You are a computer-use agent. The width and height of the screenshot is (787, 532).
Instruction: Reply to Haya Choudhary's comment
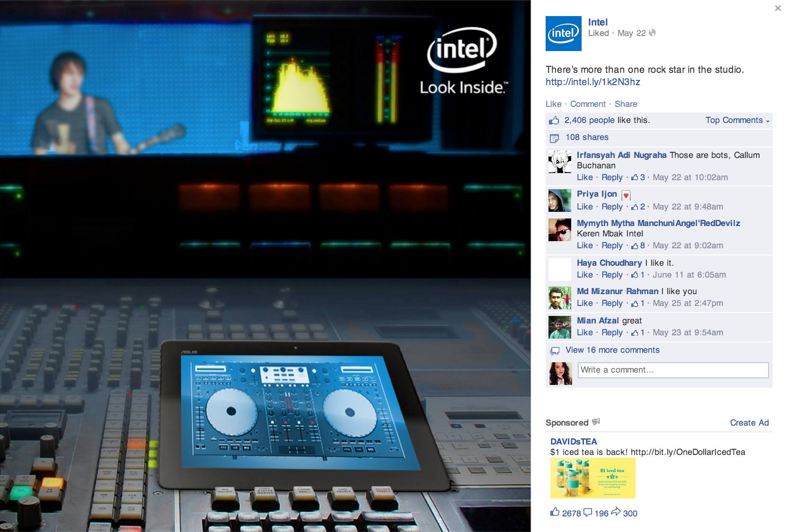tap(612, 275)
